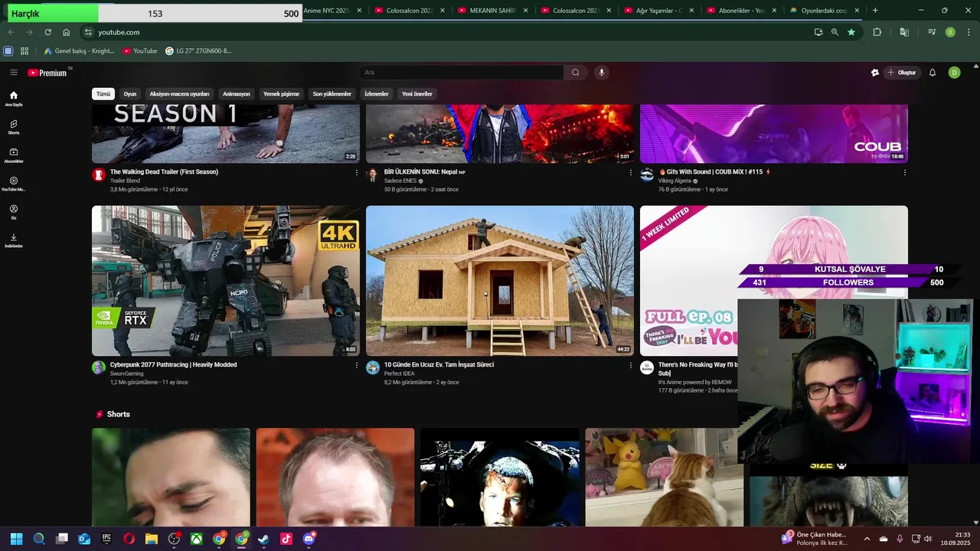Open options for Cyberpunk 2077 Pathtracing video
The image size is (980, 551).
356,366
